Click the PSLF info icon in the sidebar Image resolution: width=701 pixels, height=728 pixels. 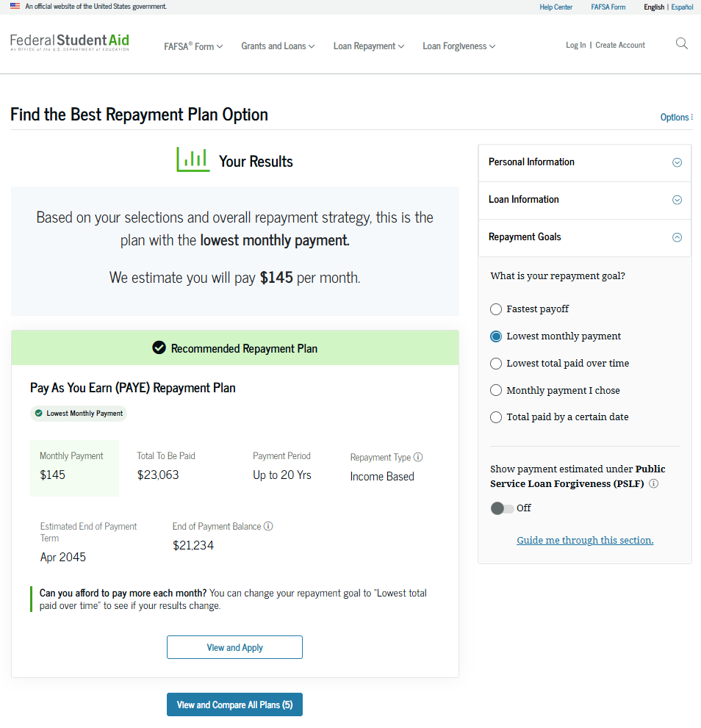point(653,483)
